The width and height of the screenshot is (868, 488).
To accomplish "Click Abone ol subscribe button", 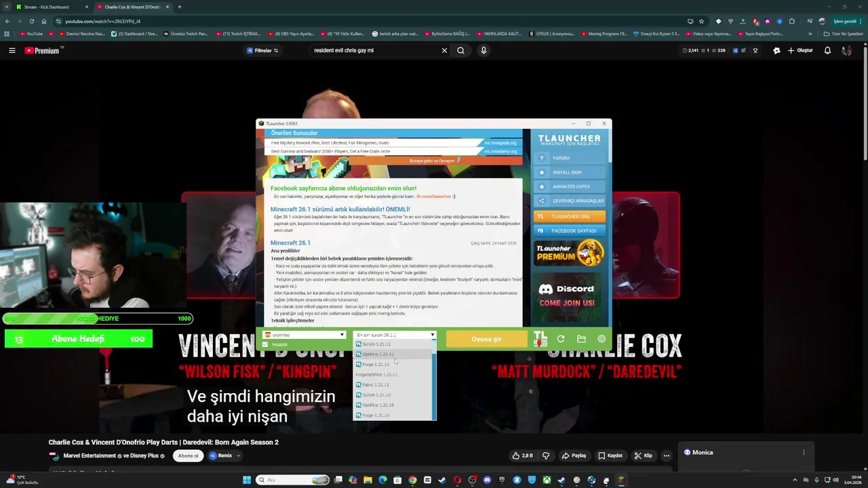I will (188, 455).
